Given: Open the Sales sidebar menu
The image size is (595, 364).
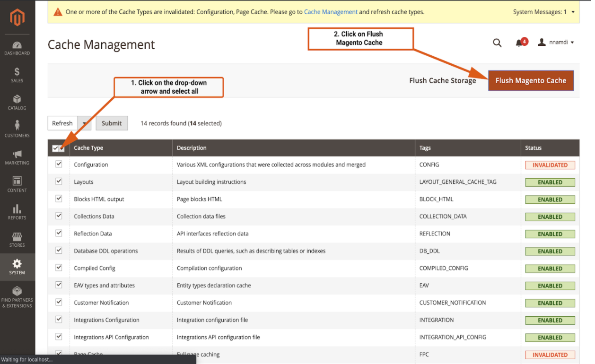Looking at the screenshot, I should pos(17,76).
